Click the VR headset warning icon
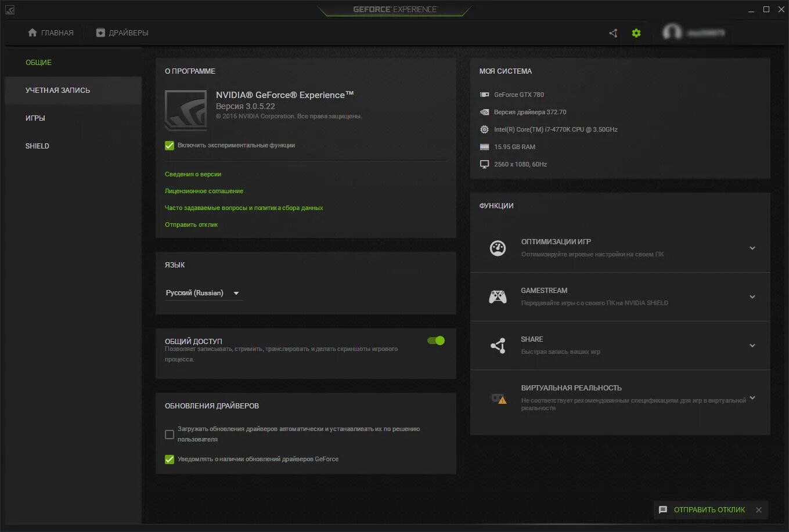This screenshot has width=789, height=532. click(499, 399)
